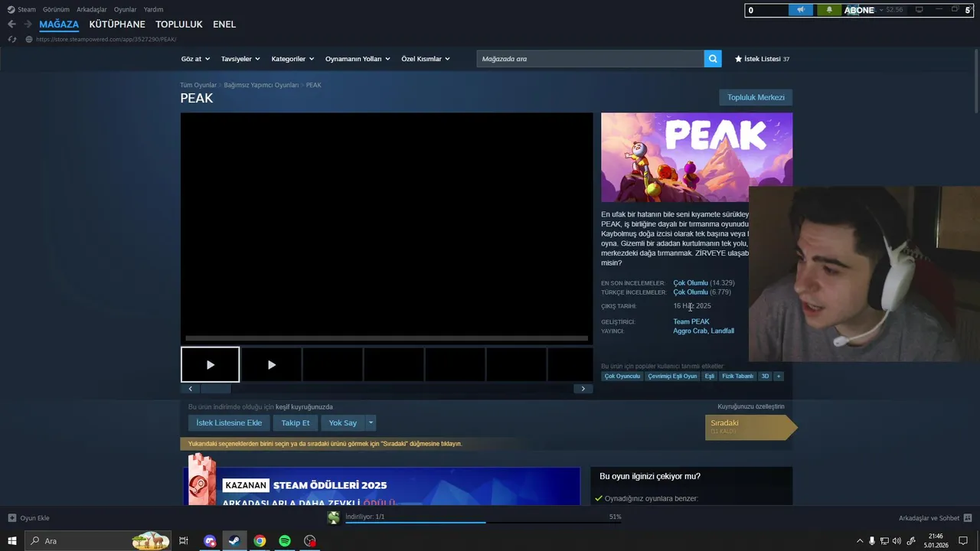
Task: Open the Tüm Oyunlar breadcrumb
Action: coord(198,85)
